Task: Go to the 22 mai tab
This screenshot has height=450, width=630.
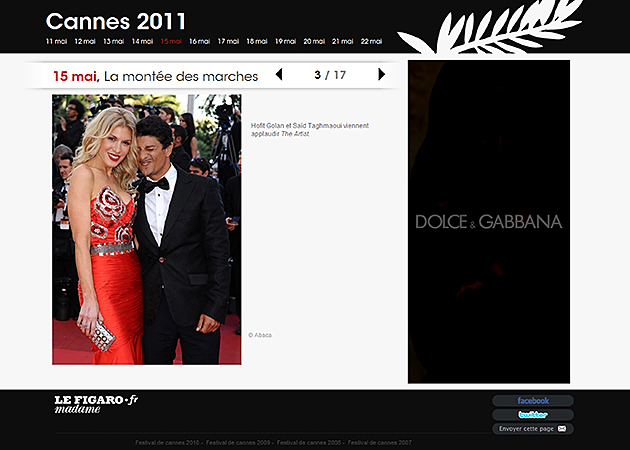Action: click(371, 42)
